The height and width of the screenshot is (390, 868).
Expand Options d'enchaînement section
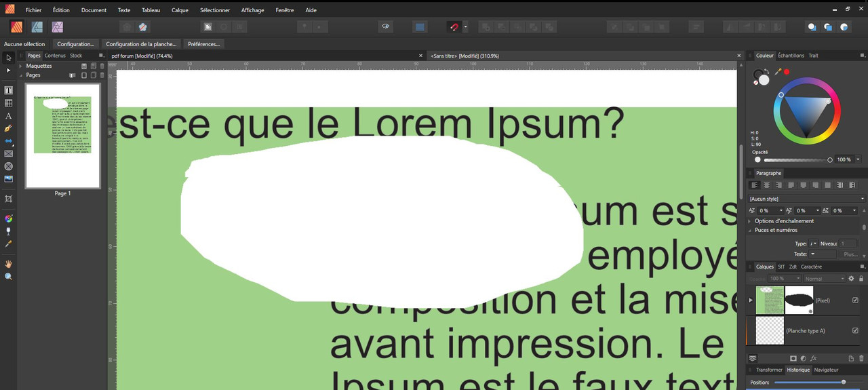750,221
